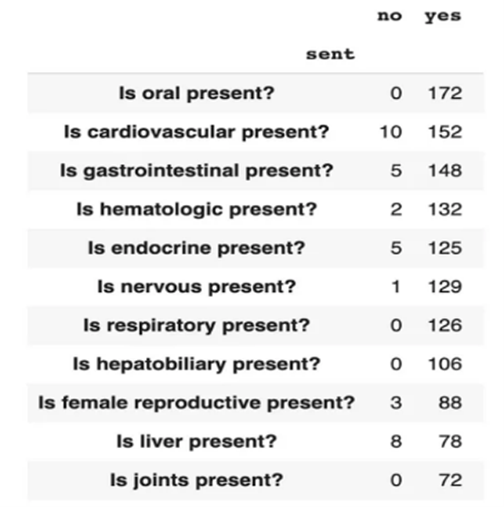Select the 'Is liver present?' row label
Image resolution: width=504 pixels, height=507 pixels.
(x=197, y=441)
